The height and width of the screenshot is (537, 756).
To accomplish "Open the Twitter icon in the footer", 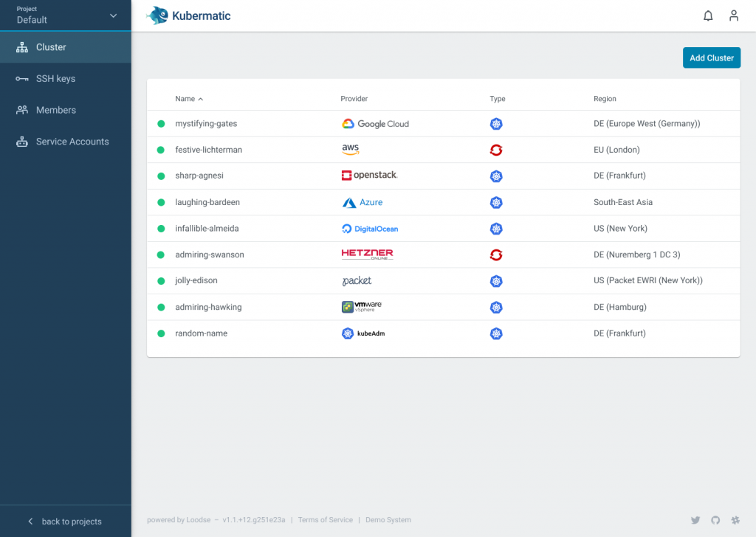I will (x=695, y=520).
